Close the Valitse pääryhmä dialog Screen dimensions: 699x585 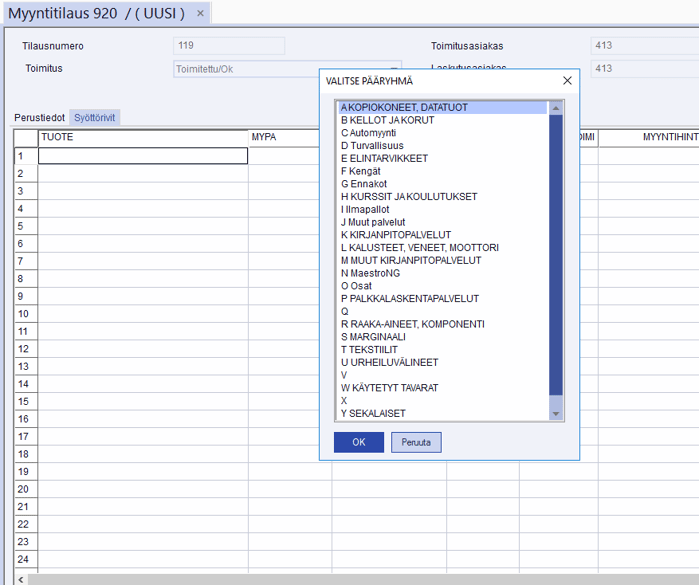(x=567, y=81)
